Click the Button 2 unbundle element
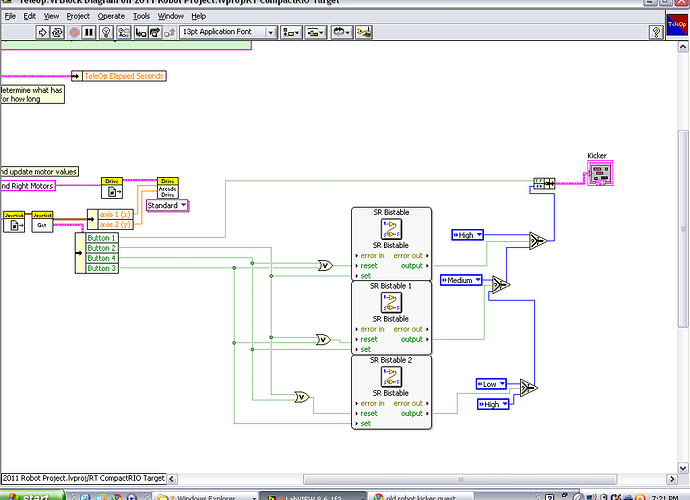 click(x=102, y=248)
